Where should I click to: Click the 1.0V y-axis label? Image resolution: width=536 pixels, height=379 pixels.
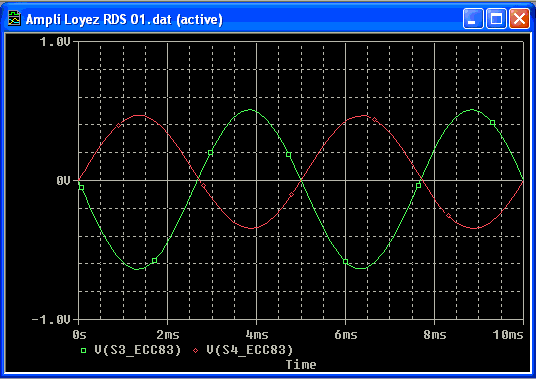(x=55, y=42)
